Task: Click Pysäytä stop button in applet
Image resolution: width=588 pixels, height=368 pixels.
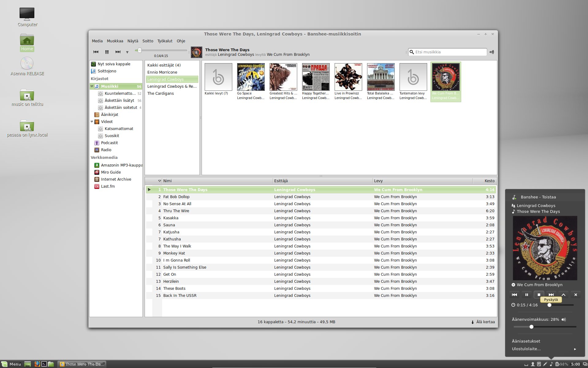Action: click(x=539, y=295)
